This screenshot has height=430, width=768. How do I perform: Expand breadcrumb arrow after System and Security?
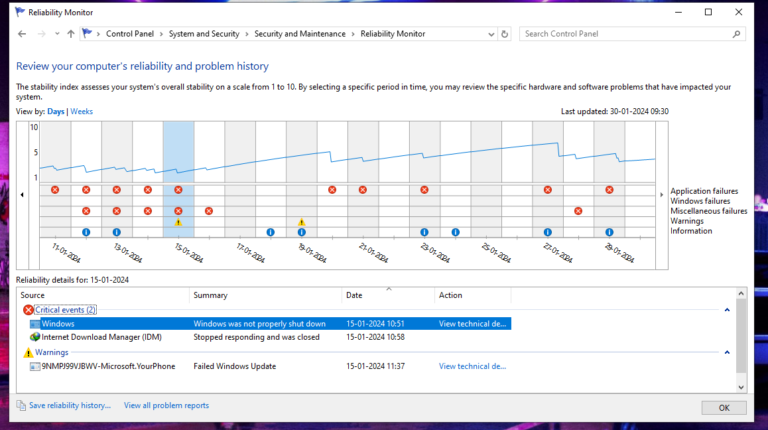coord(247,34)
